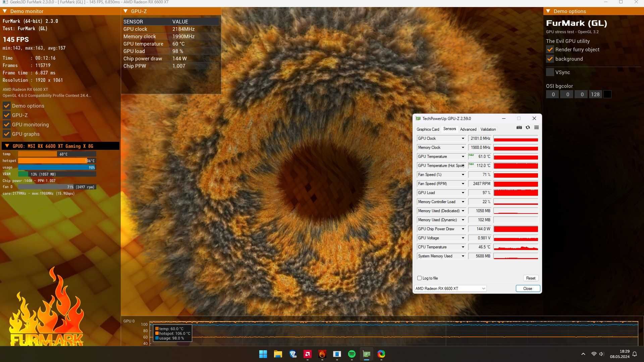
Task: Switch to Graphics Card tab
Action: (428, 129)
